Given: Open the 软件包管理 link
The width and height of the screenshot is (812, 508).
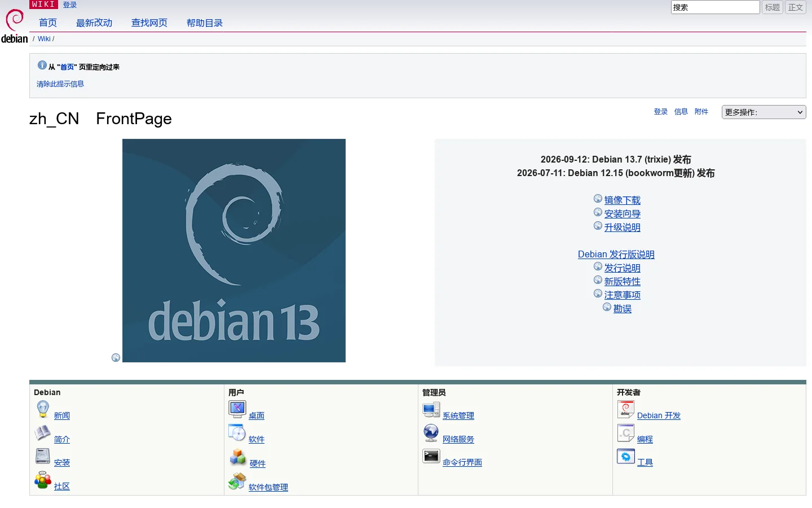Looking at the screenshot, I should 268,487.
